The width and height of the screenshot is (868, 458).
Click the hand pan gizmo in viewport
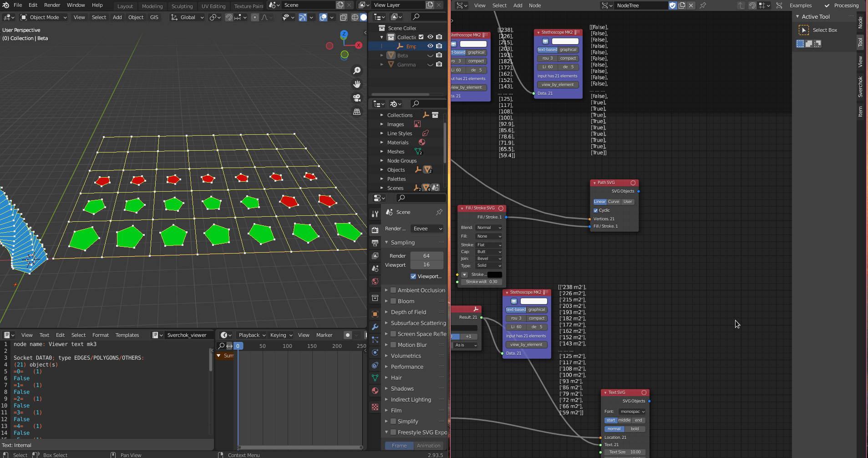pyautogui.click(x=357, y=84)
